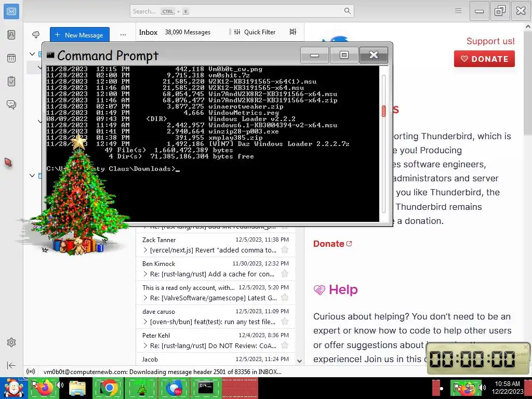Image resolution: width=532 pixels, height=399 pixels.
Task: Toggle the Quick Filter bar
Action: coord(255,32)
